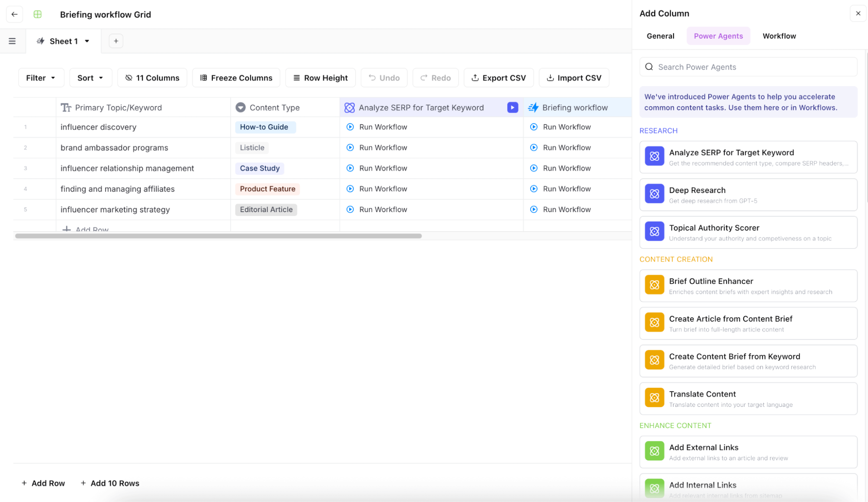Switch to the Workflow tab
This screenshot has height=502, width=868.
click(x=779, y=36)
